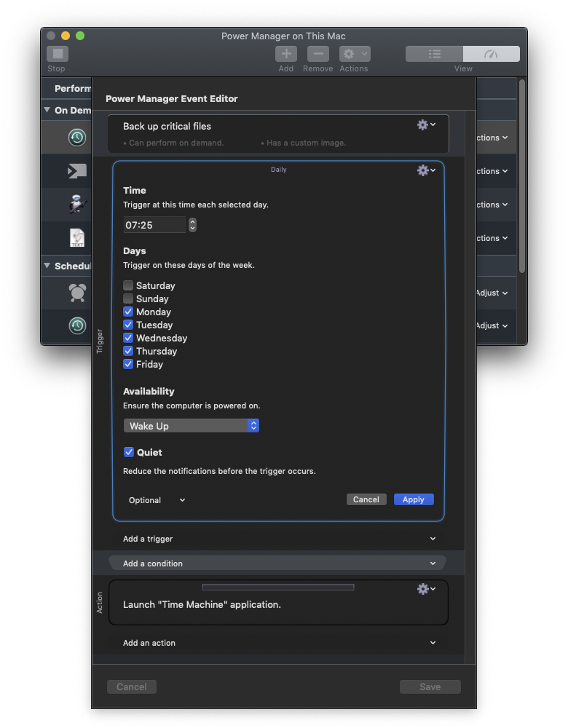Click the time stepper arrows
568x728 pixels.
tap(192, 225)
